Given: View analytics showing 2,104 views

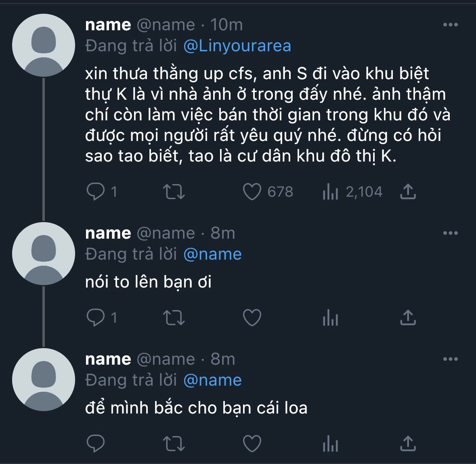Looking at the screenshot, I should [x=330, y=192].
